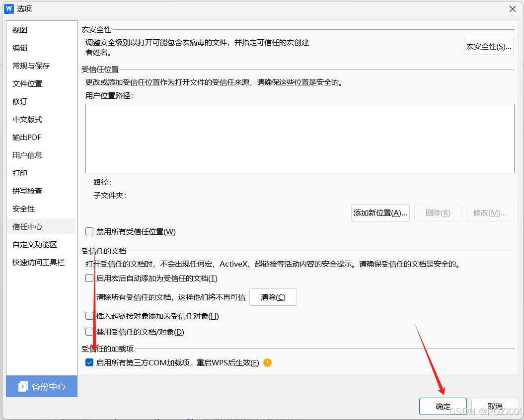Uncheck 启用所有第三方COM加载项 checkbox
The height and width of the screenshot is (420, 524).
(x=89, y=362)
